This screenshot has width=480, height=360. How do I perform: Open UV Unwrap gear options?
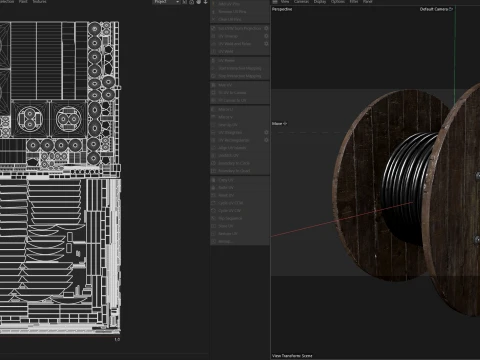[x=266, y=36]
